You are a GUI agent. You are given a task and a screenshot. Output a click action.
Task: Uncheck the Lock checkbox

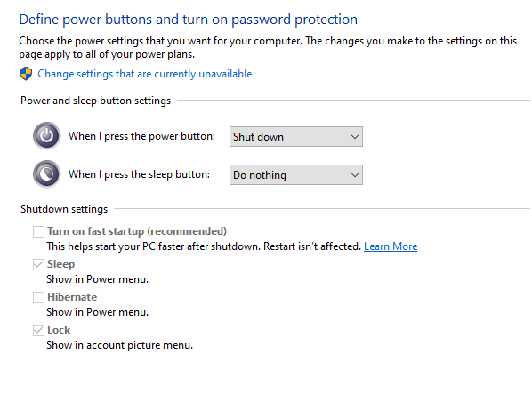[38, 331]
